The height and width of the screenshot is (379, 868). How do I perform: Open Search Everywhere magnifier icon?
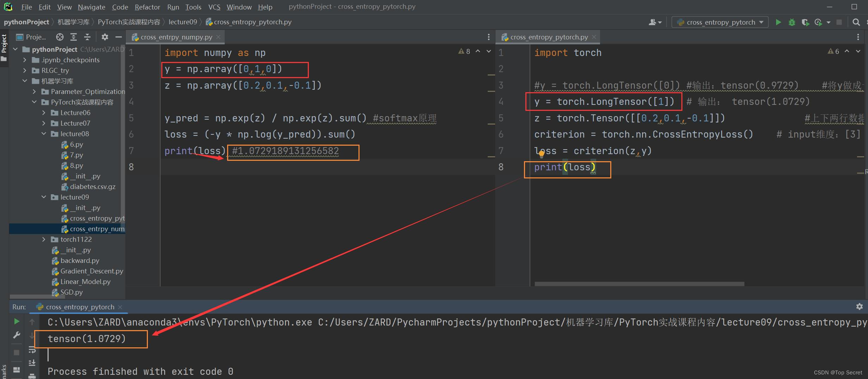856,22
